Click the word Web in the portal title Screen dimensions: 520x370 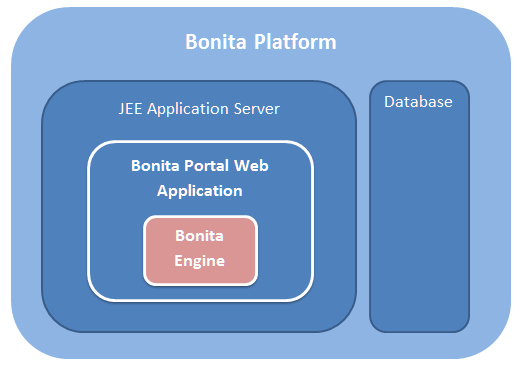(251, 166)
